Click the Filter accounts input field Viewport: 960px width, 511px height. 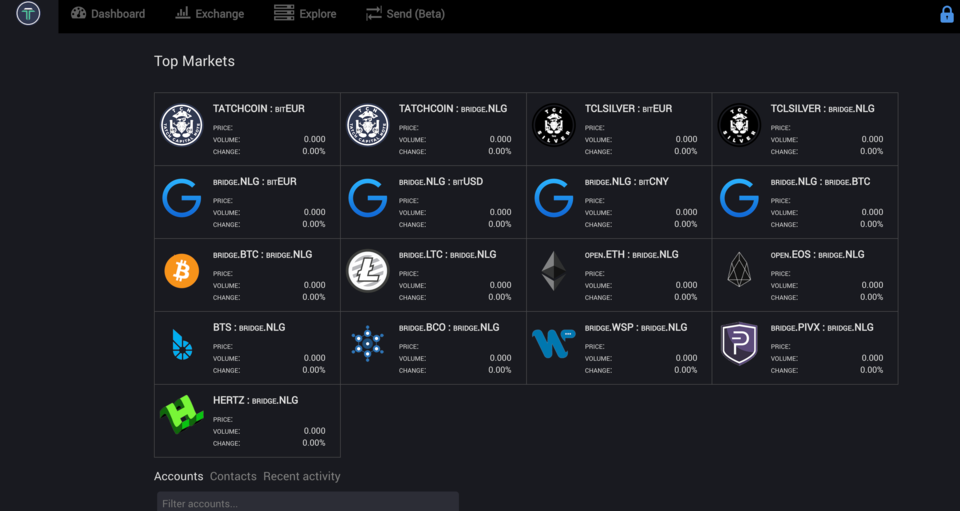[x=308, y=501]
